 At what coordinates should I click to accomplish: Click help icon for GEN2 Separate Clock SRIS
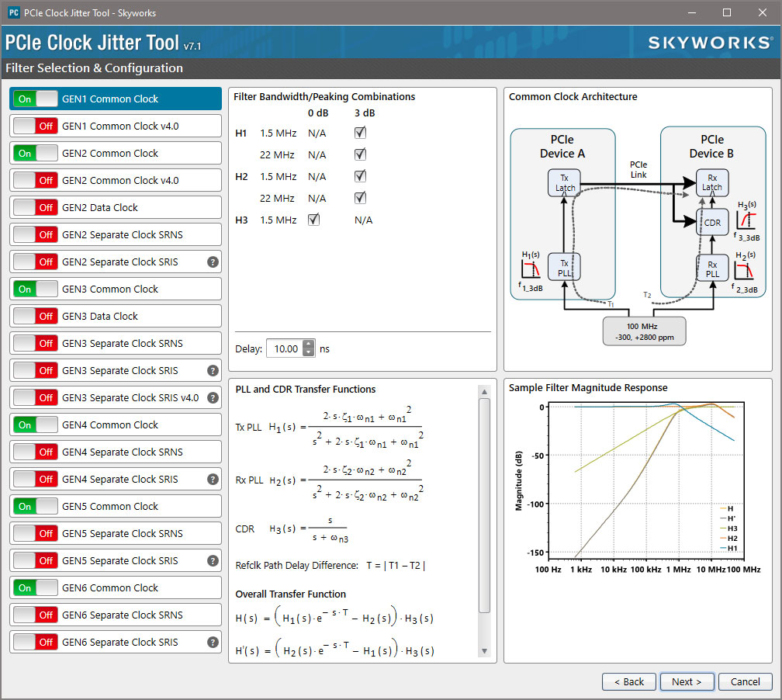[213, 262]
